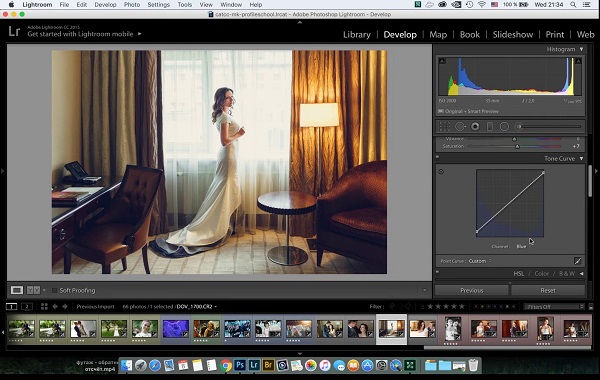600x380 pixels.
Task: Toggle the HSL panel on/off switch
Action: click(437, 272)
